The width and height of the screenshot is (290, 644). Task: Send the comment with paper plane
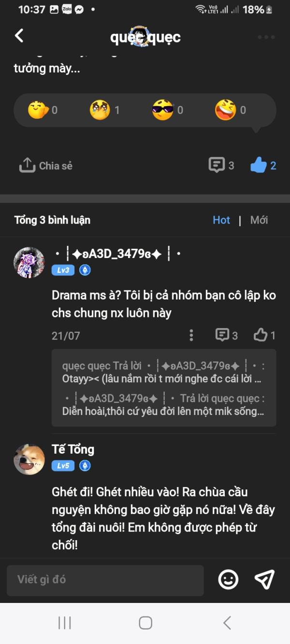coord(264,580)
